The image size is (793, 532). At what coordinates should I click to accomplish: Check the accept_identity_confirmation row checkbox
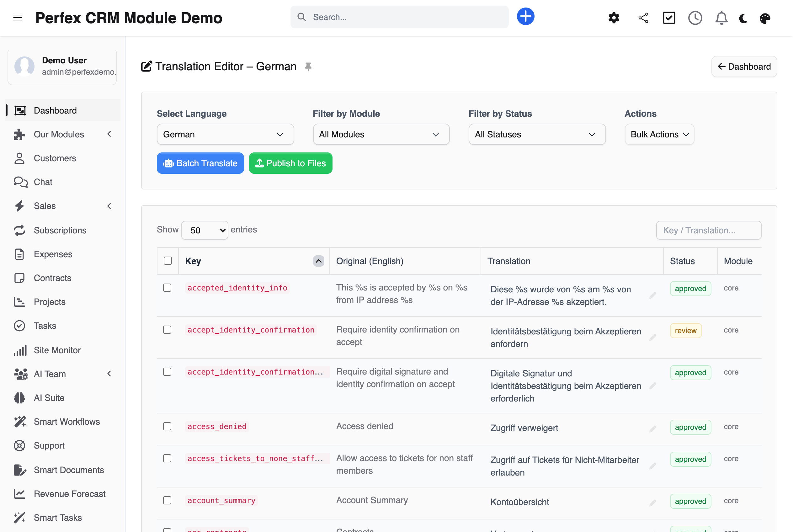167,330
